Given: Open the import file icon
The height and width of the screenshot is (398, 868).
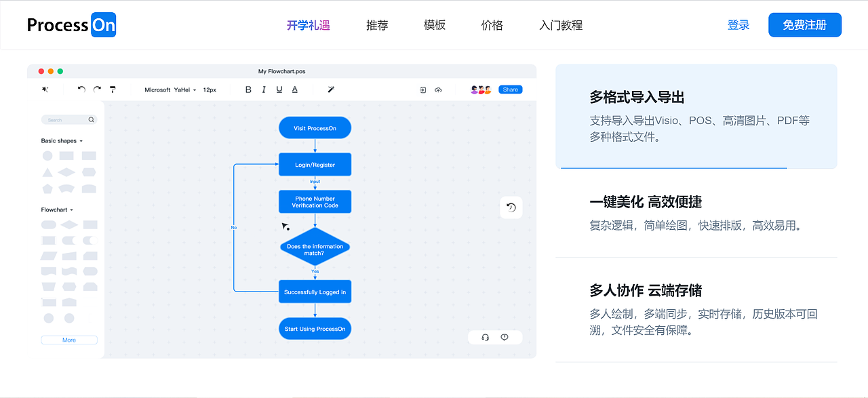Looking at the screenshot, I should pyautogui.click(x=422, y=89).
